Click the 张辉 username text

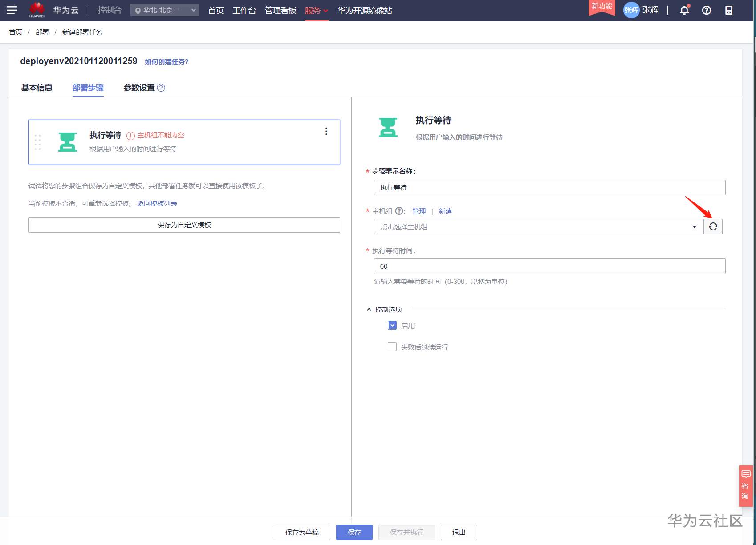pos(650,10)
